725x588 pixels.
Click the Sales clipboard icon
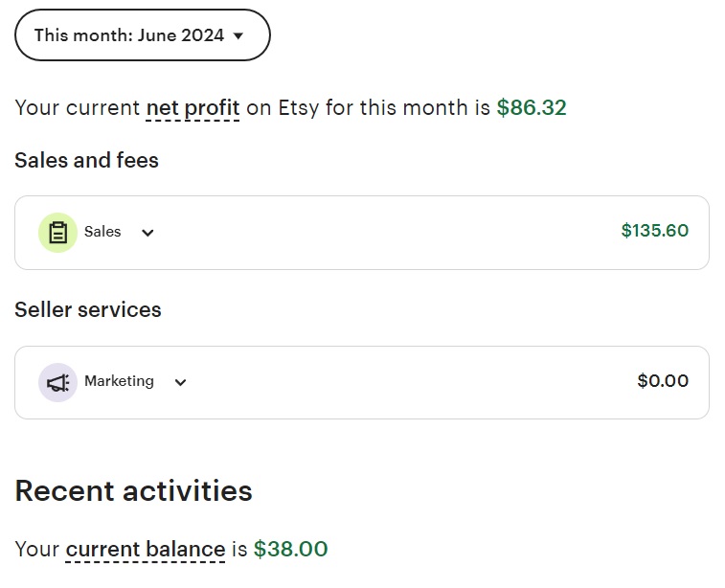tap(57, 233)
